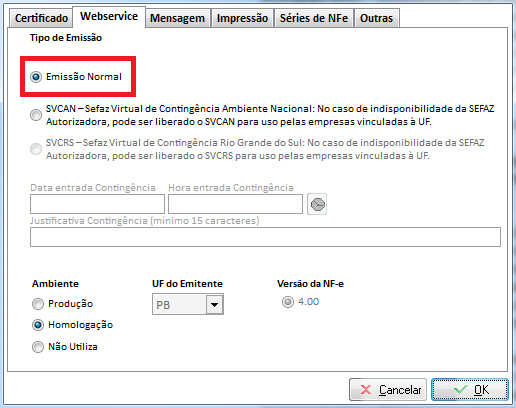Open the Séries de NFe tab
The height and width of the screenshot is (408, 516).
click(314, 18)
